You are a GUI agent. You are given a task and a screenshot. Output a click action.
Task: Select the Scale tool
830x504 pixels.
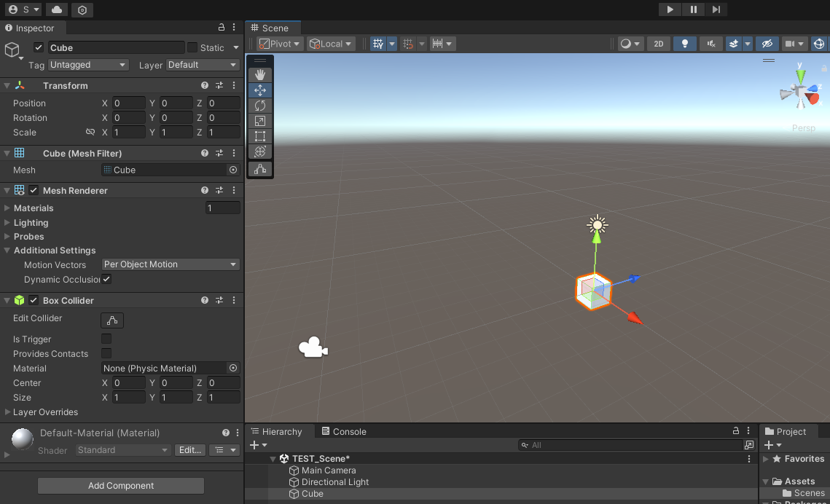click(x=260, y=121)
